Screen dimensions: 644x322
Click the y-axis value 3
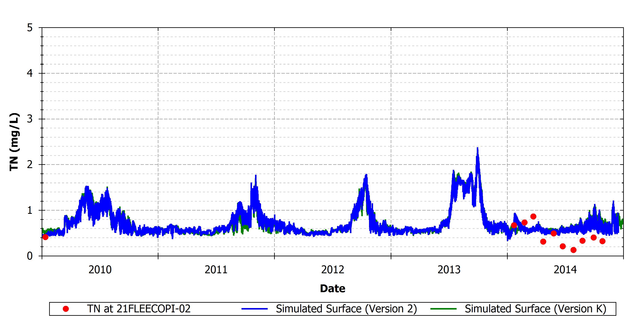pyautogui.click(x=30, y=119)
